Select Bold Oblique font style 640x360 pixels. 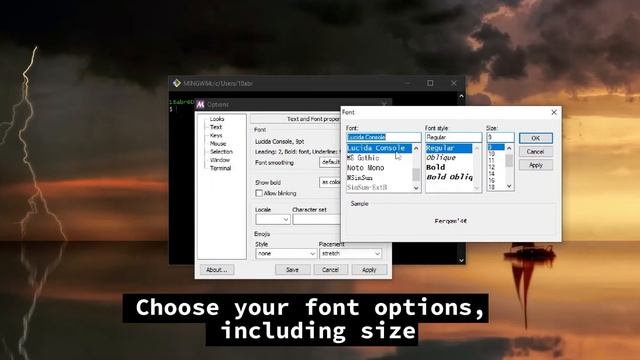[449, 177]
